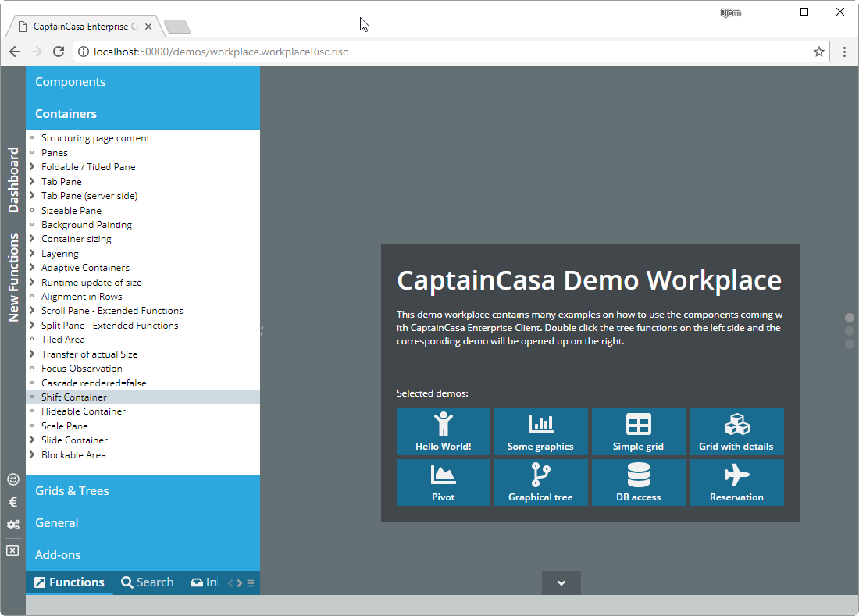Viewport: 859px width, 616px height.
Task: Click the smiley face icon in sidebar
Action: [12, 479]
